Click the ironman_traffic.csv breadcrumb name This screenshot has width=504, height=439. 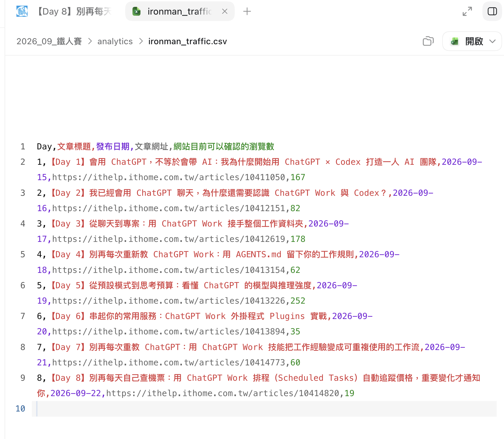coord(188,41)
